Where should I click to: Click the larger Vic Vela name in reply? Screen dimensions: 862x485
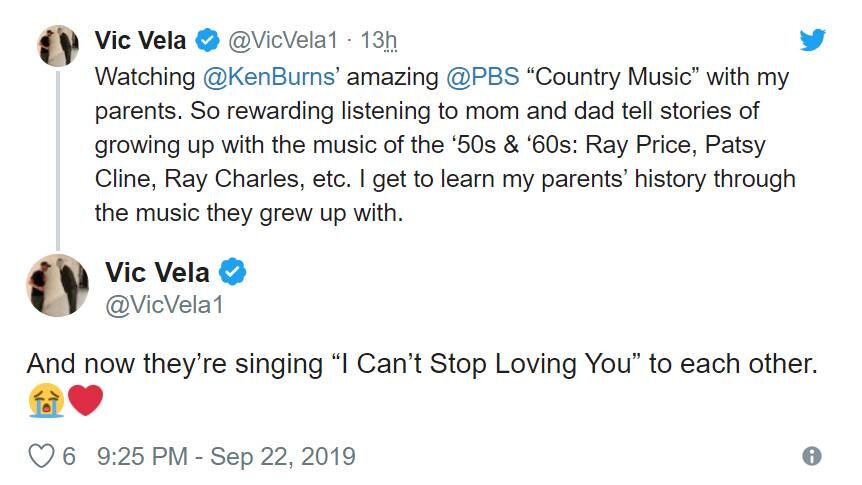pos(157,271)
